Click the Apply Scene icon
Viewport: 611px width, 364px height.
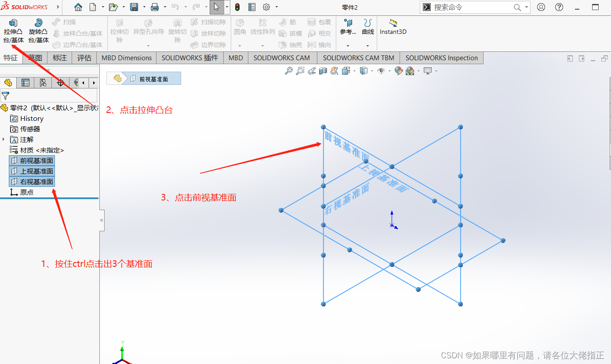[x=410, y=71]
